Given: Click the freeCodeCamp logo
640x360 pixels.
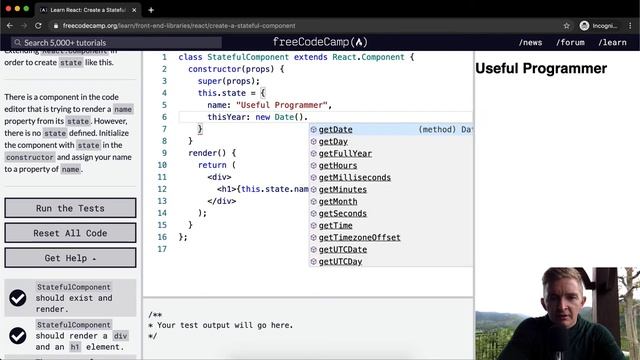Looking at the screenshot, I should point(320,42).
